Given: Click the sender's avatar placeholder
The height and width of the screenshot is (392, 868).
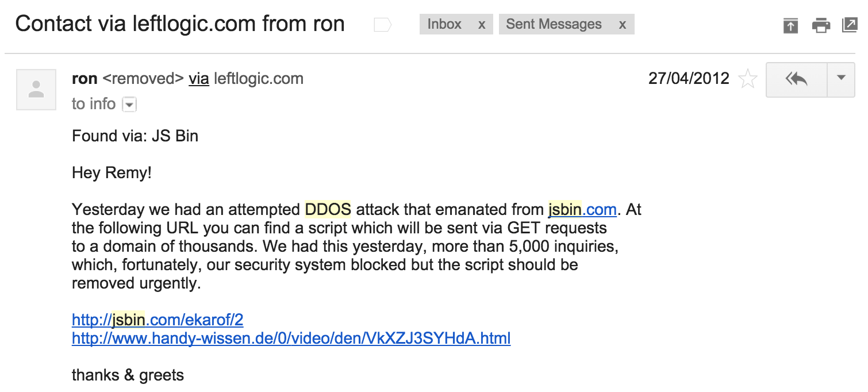Looking at the screenshot, I should (x=36, y=89).
